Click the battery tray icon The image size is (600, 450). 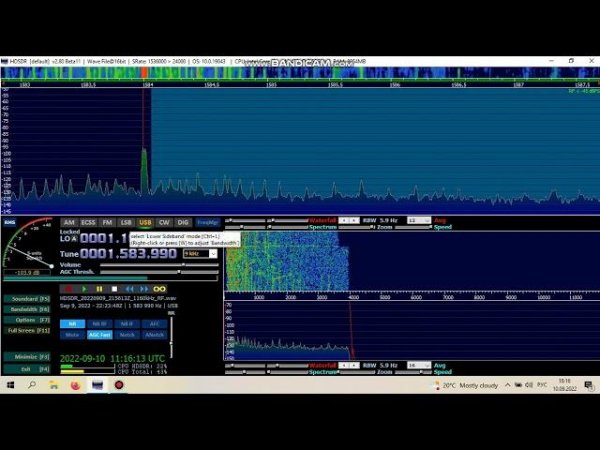(x=518, y=385)
